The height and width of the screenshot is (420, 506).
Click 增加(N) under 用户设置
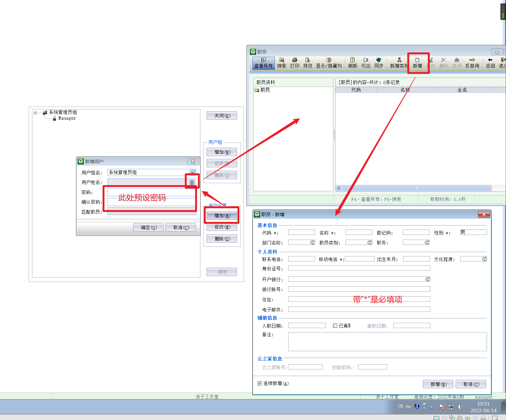click(x=222, y=216)
